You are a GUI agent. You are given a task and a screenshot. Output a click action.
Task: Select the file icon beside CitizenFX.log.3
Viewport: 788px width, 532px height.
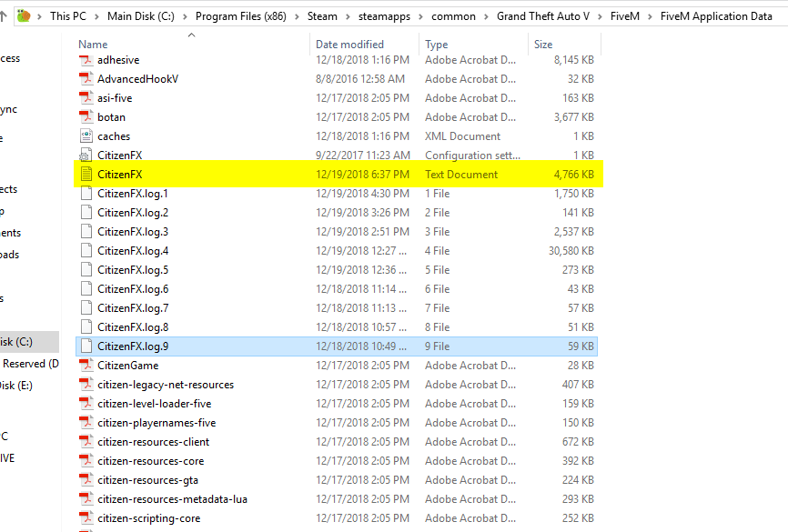pos(86,232)
